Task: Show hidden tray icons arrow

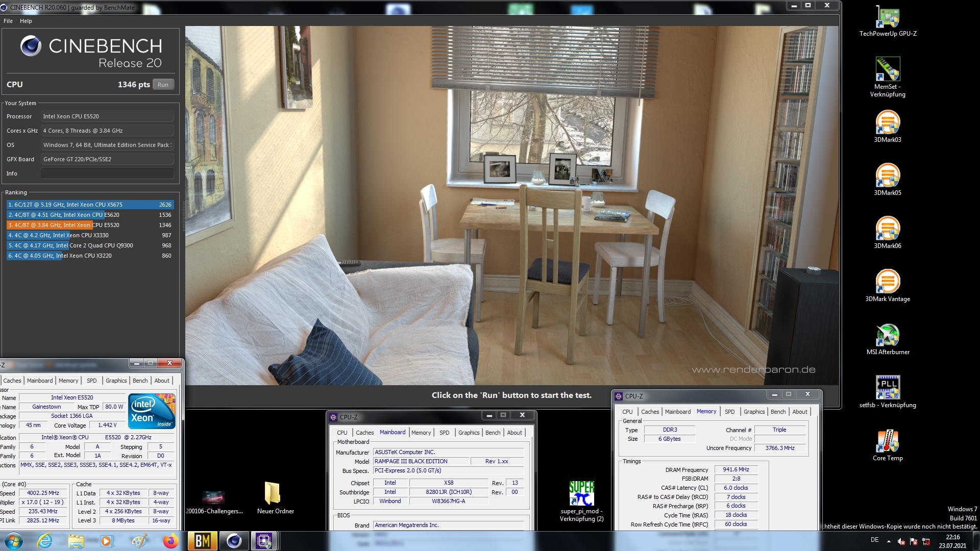Action: (889, 541)
